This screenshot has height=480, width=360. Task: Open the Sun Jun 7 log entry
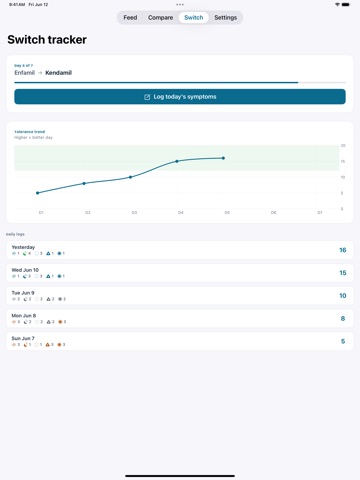180,341
